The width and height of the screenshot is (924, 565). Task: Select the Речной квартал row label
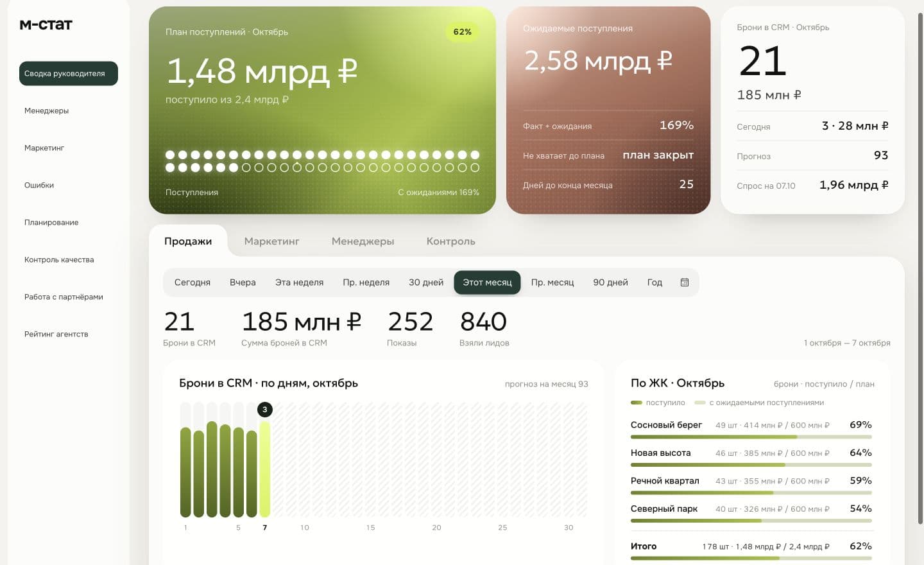click(665, 481)
